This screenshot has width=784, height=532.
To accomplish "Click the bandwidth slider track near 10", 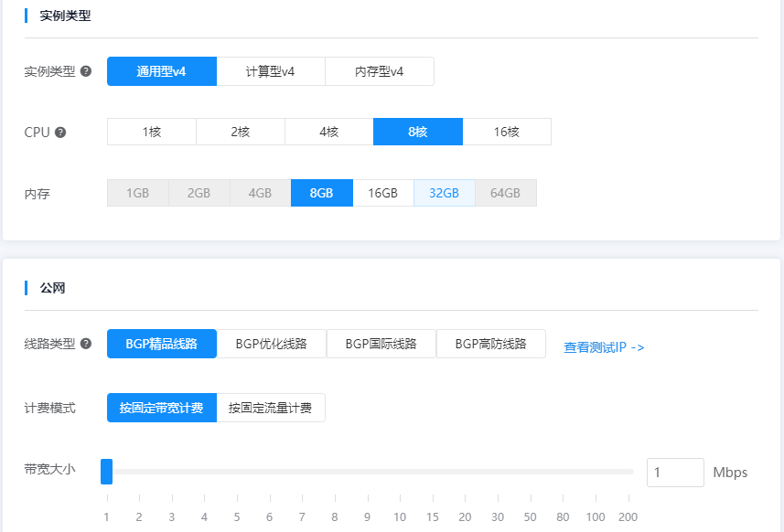I will tap(400, 472).
